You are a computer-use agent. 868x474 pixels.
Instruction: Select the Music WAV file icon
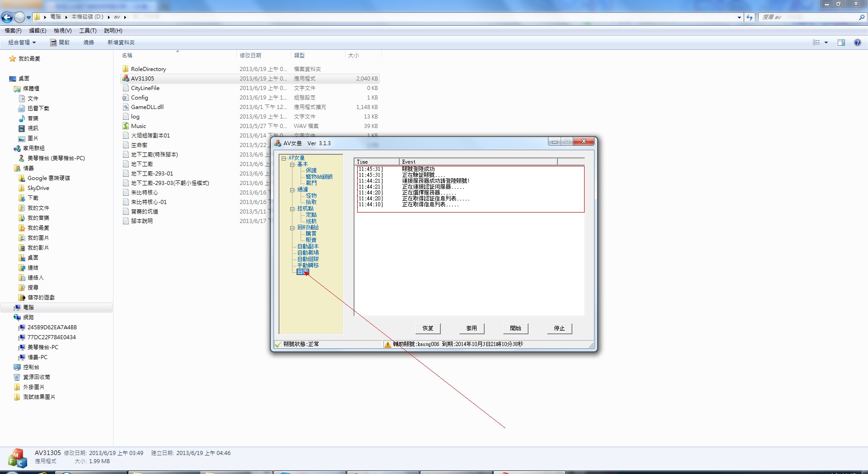tap(126, 126)
